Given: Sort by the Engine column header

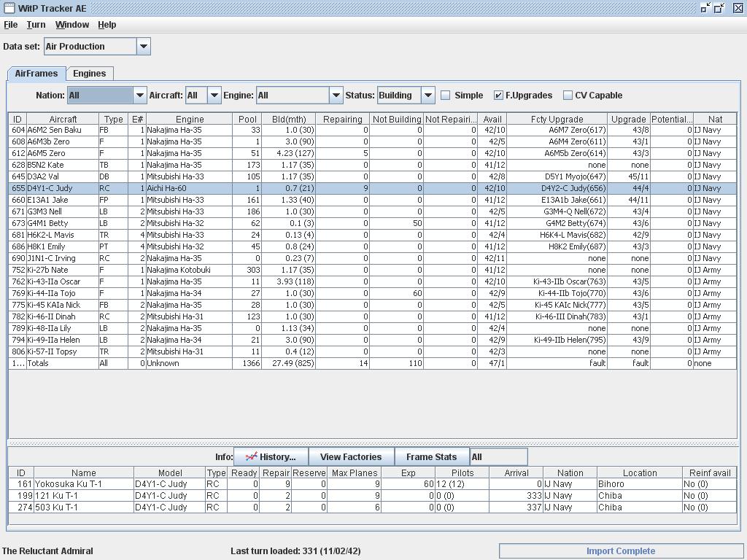Looking at the screenshot, I should click(x=190, y=119).
